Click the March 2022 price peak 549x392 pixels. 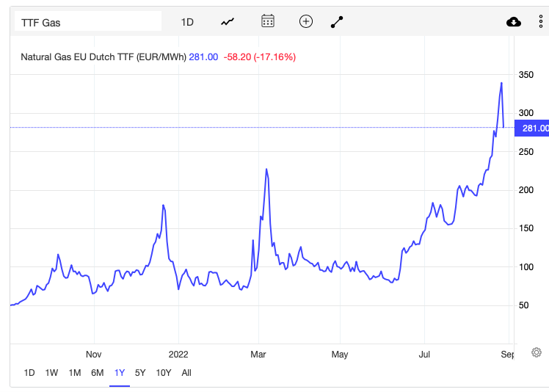click(x=266, y=169)
